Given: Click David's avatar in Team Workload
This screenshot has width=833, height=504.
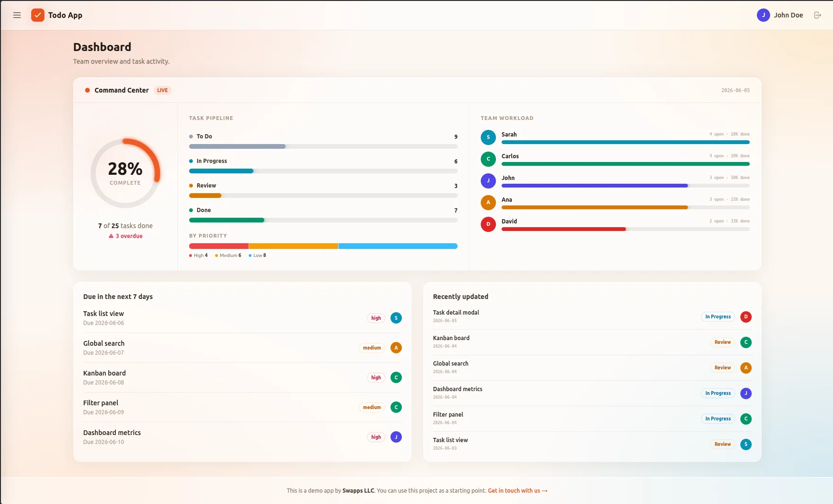Looking at the screenshot, I should [488, 224].
